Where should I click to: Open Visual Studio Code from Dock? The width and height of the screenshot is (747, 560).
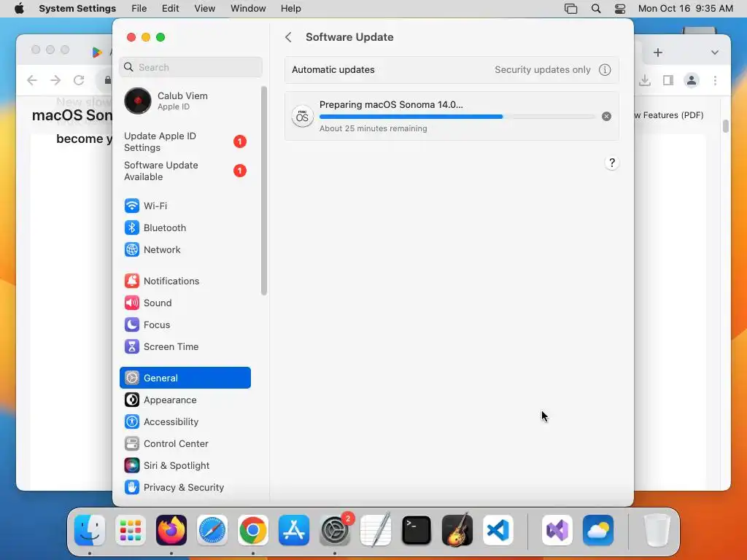point(498,530)
